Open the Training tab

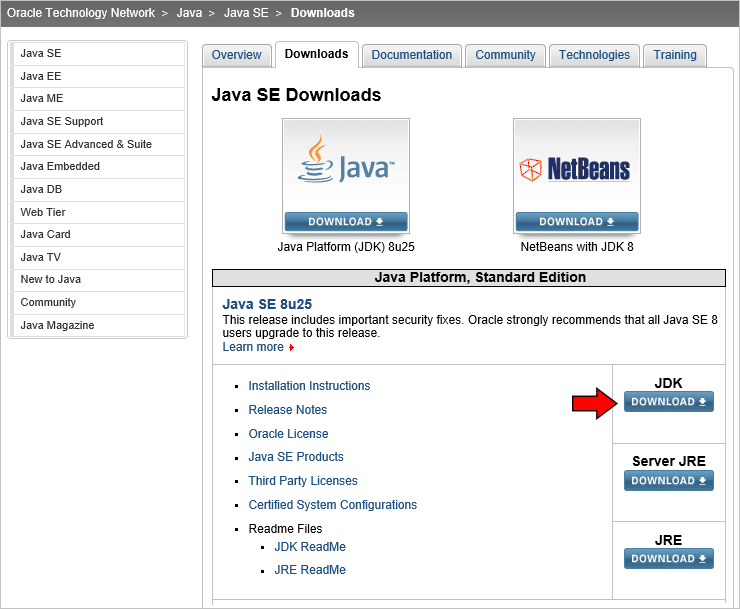[675, 55]
